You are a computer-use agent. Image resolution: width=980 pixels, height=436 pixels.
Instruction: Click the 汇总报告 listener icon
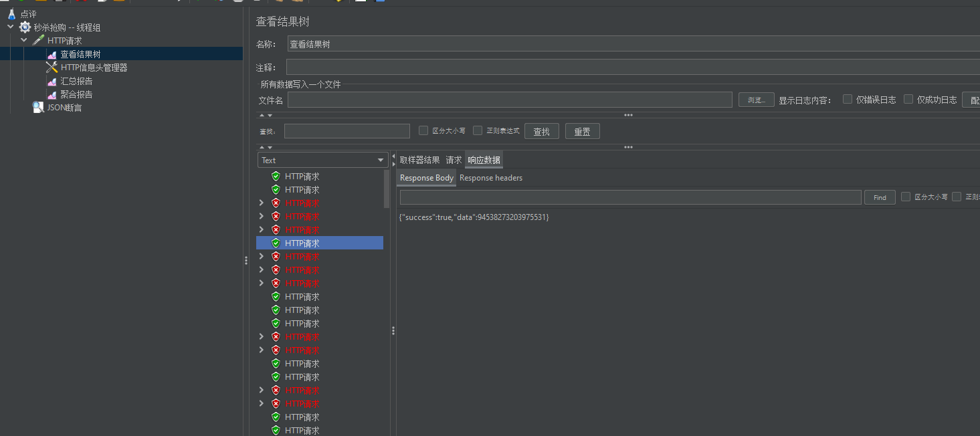[x=52, y=81]
